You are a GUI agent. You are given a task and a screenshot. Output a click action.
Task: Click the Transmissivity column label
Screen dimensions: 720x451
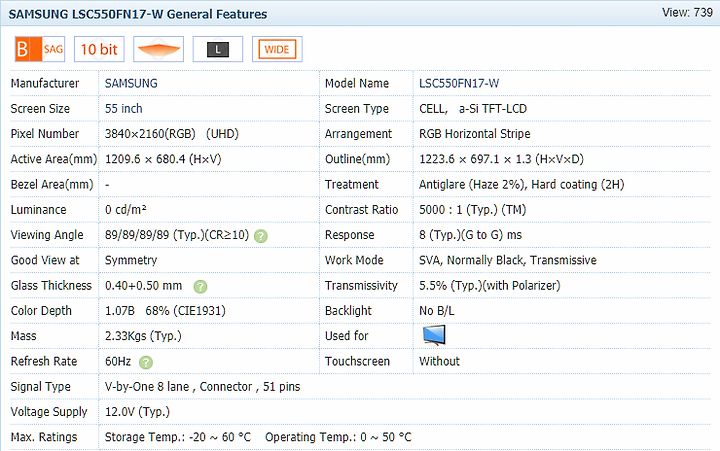361,285
